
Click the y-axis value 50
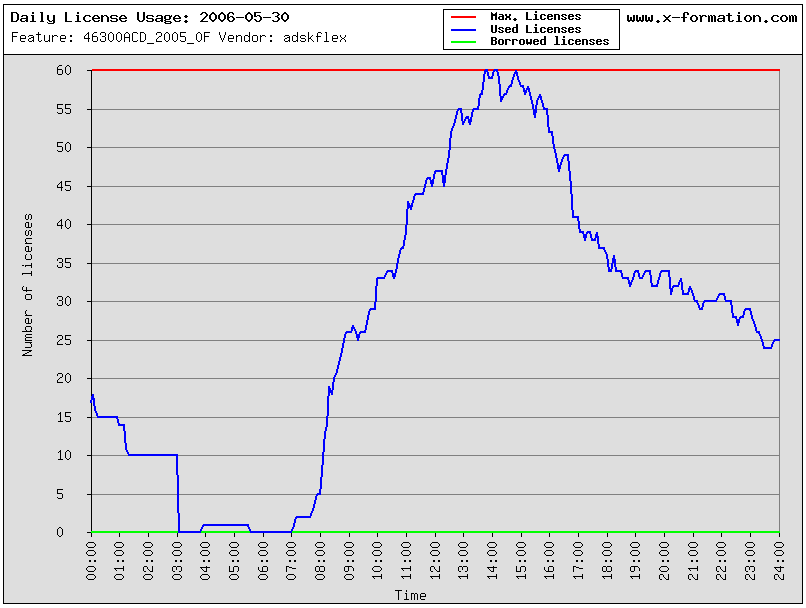pos(64,148)
